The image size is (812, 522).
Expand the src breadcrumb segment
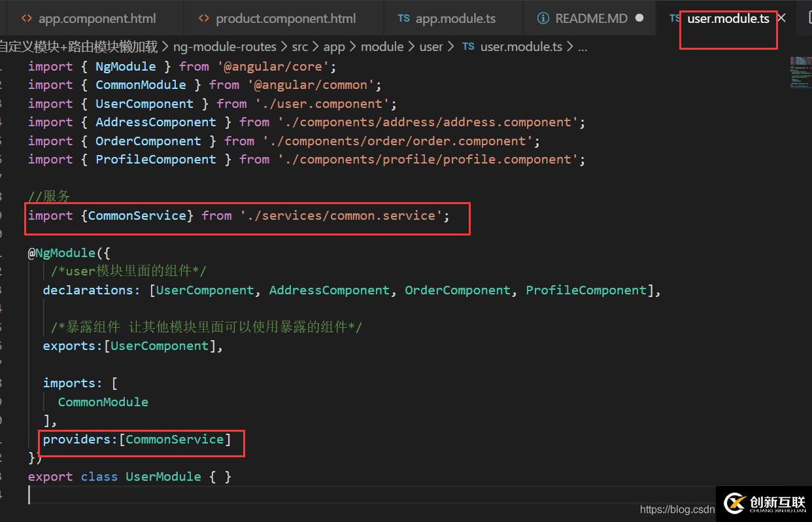click(x=300, y=46)
